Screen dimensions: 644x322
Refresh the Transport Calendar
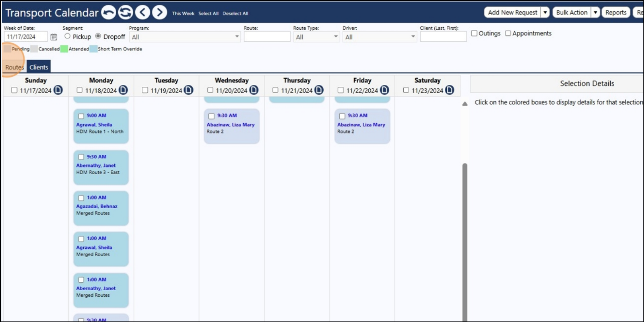(x=126, y=12)
